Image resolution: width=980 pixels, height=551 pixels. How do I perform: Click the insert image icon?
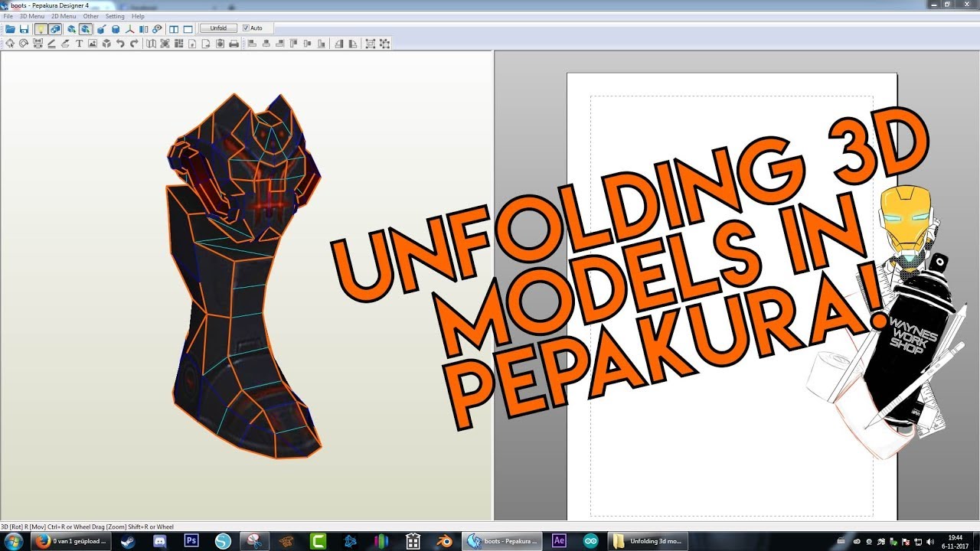coord(93,44)
